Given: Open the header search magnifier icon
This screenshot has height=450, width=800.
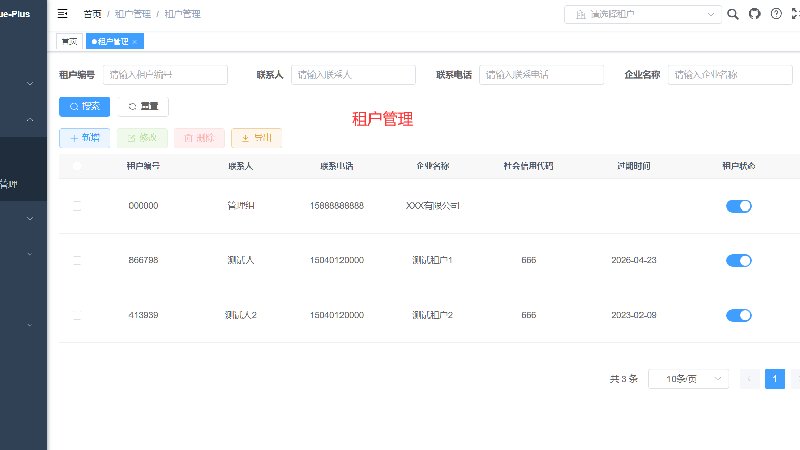Looking at the screenshot, I should click(733, 14).
